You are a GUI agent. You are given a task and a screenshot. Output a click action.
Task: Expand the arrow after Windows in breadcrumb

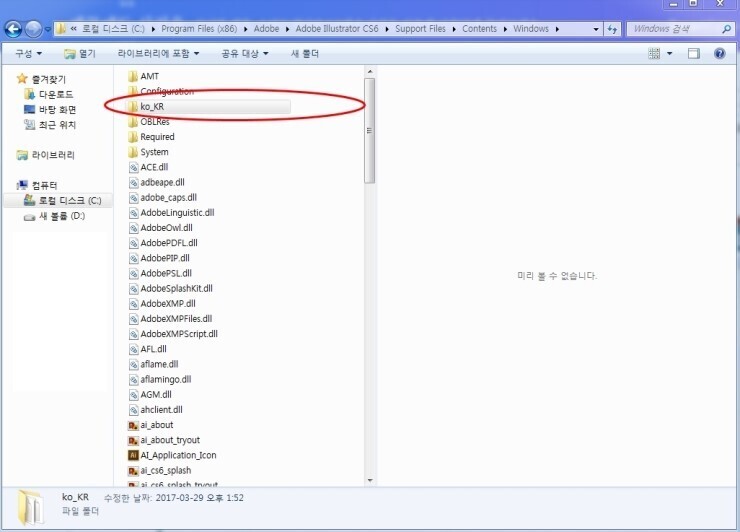[557, 29]
